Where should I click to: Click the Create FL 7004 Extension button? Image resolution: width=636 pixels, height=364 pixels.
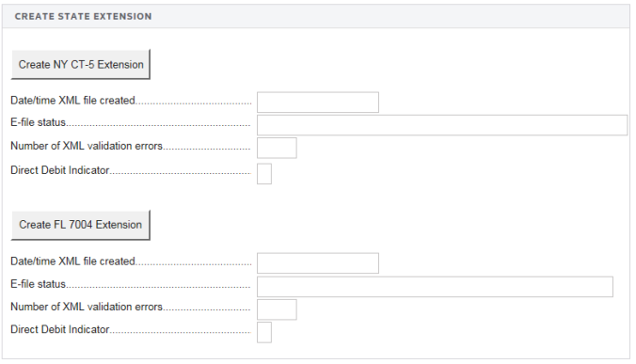[80, 225]
